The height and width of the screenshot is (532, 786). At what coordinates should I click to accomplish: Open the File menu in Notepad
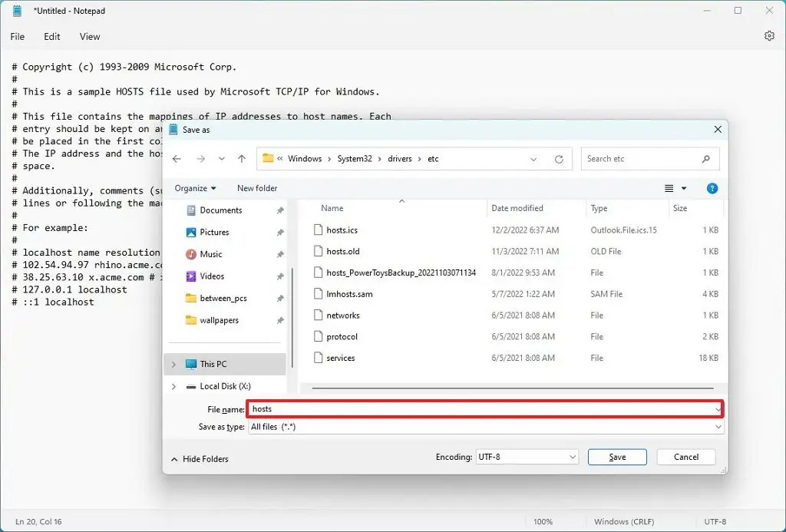click(x=17, y=36)
